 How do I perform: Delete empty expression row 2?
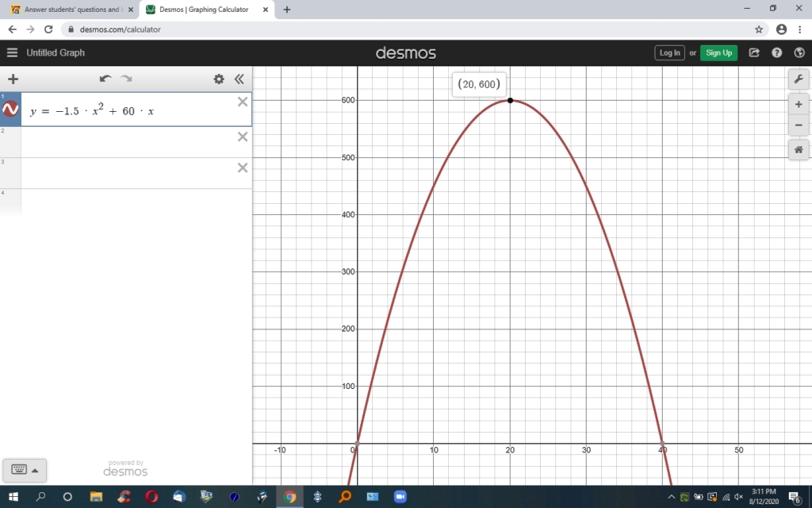tap(243, 137)
